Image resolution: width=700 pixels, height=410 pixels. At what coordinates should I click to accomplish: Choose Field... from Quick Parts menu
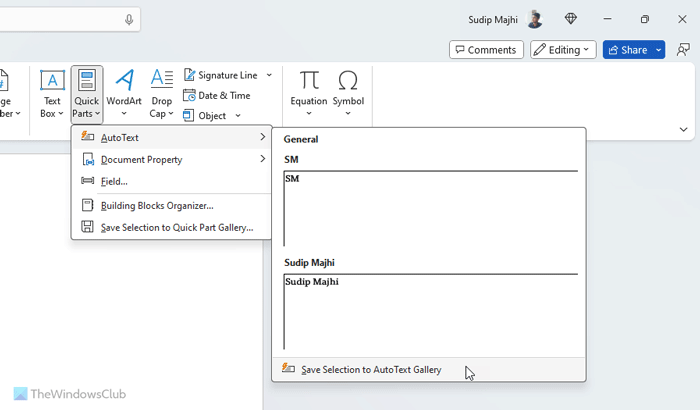113,181
